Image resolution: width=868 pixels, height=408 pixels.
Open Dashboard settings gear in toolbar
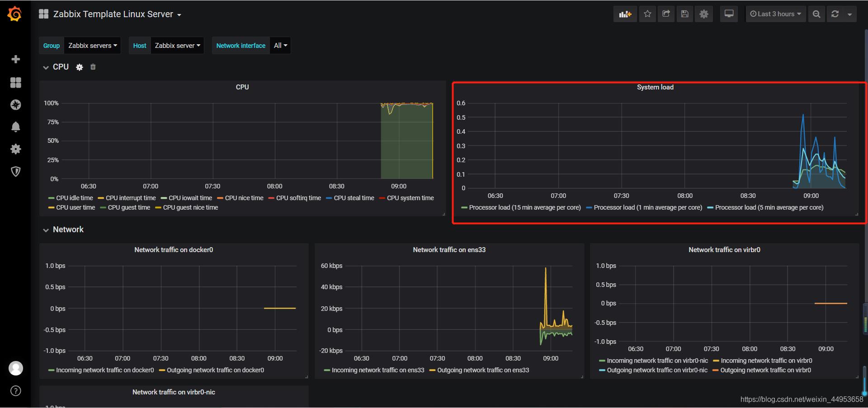pos(704,14)
